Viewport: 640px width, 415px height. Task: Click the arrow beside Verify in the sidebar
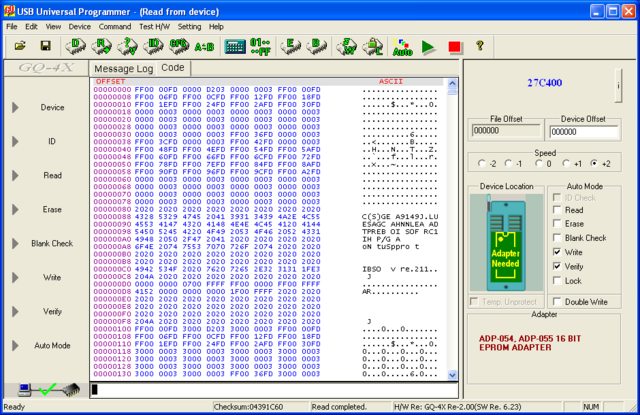[x=15, y=311]
